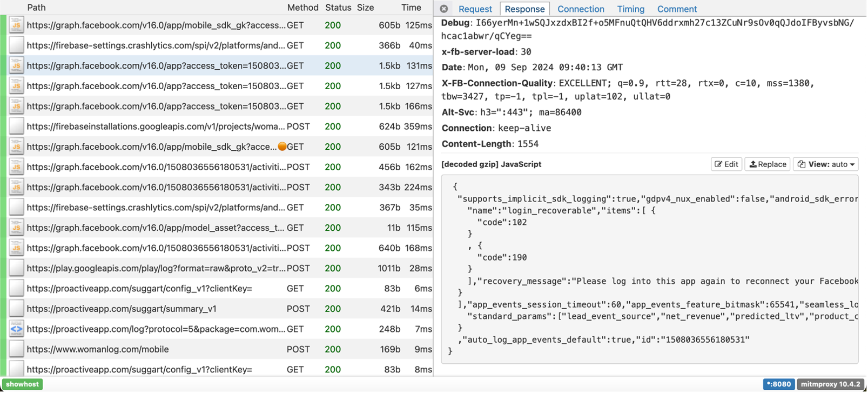Click the file icon of womanlog.com/mobile row
Screen dimensions: 868x393
16,349
